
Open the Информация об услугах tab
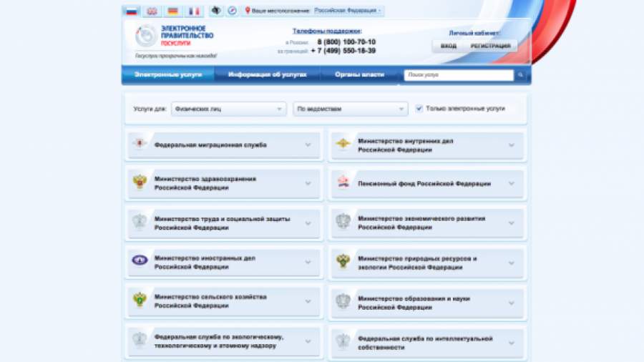click(268, 74)
